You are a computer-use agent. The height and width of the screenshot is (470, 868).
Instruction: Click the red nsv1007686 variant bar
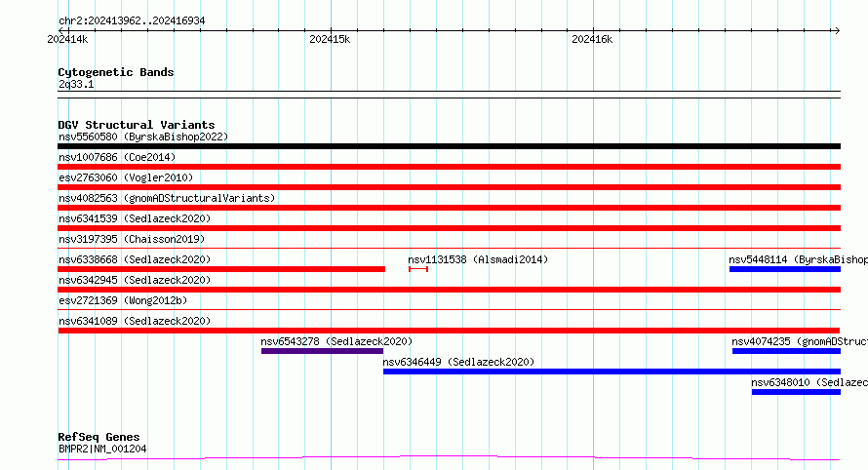(449, 167)
